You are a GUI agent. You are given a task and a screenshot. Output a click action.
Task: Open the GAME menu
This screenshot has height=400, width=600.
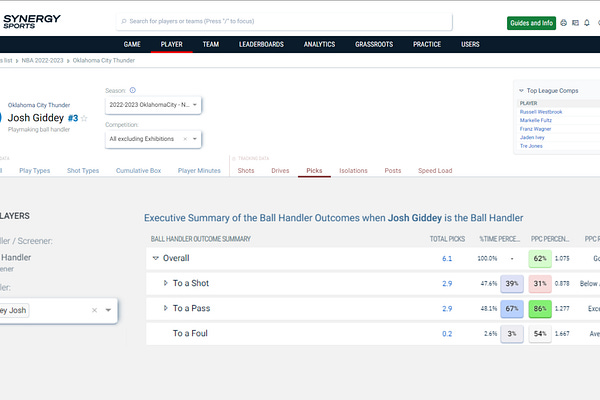point(132,44)
